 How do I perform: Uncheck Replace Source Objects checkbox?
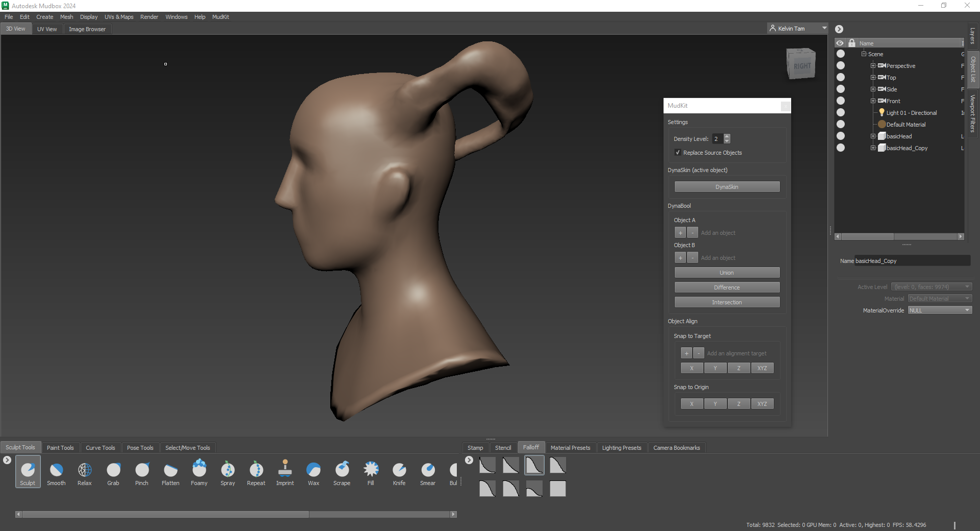678,153
